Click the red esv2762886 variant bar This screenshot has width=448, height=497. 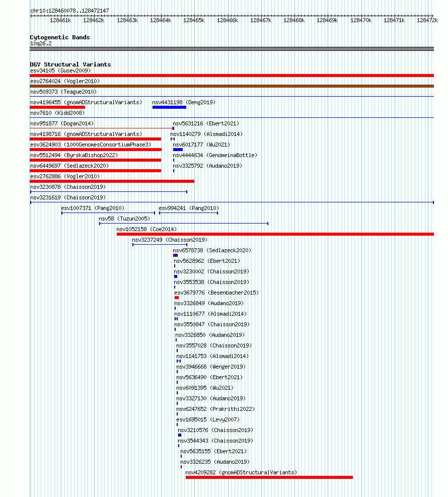coord(112,181)
